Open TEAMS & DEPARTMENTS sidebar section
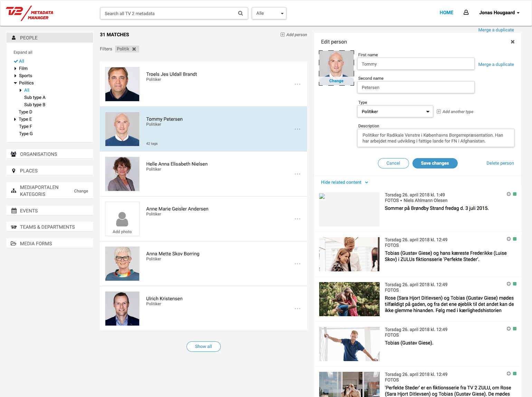The height and width of the screenshot is (397, 532). [x=50, y=227]
